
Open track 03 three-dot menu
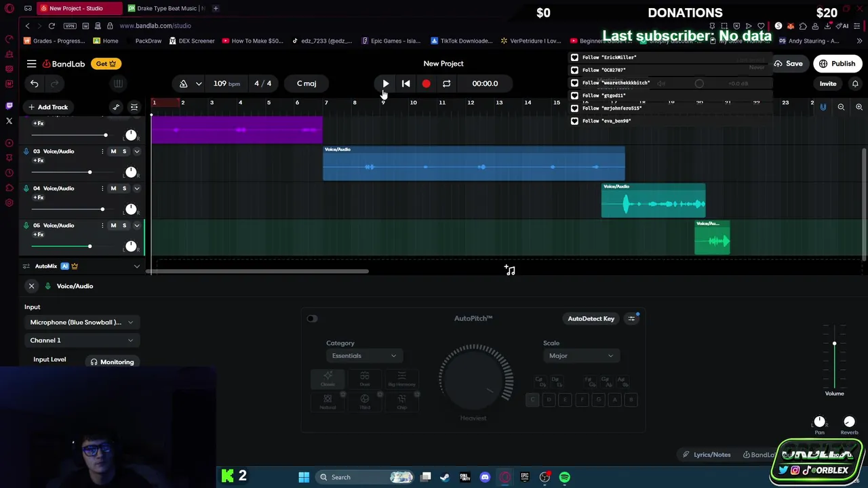tap(102, 151)
